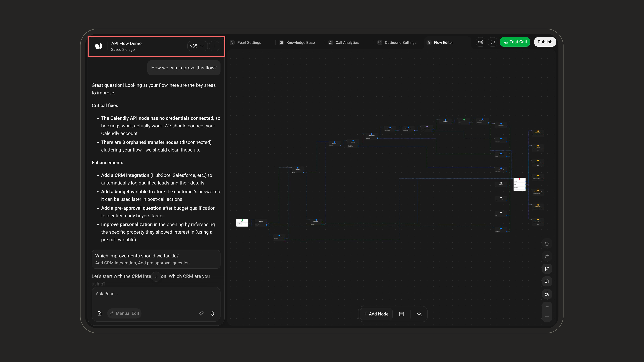The image size is (644, 362).
Task: Open the curly braces variables icon
Action: coord(493,42)
